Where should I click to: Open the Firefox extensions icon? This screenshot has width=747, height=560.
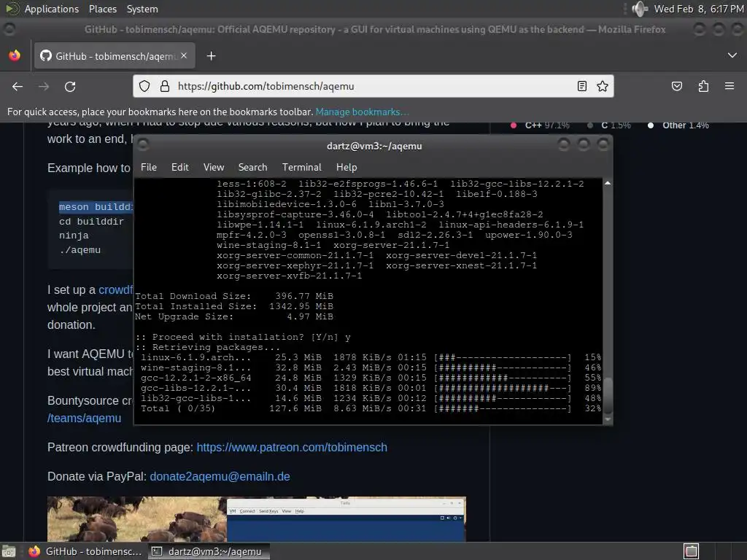point(703,86)
